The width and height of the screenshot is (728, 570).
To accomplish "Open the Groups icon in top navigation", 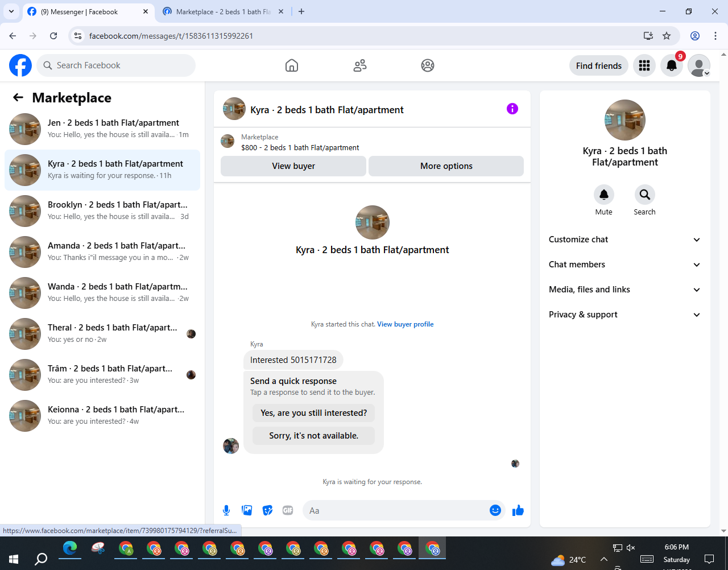I will [x=428, y=65].
